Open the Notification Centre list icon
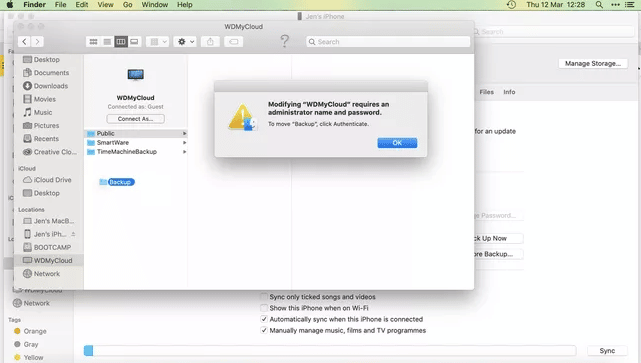 tap(630, 5)
